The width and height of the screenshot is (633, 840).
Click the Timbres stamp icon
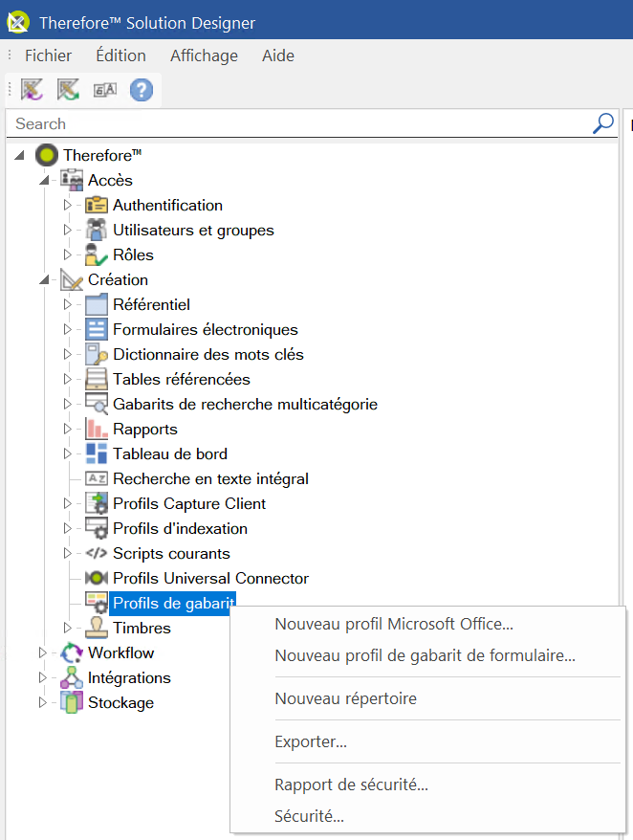pyautogui.click(x=97, y=628)
